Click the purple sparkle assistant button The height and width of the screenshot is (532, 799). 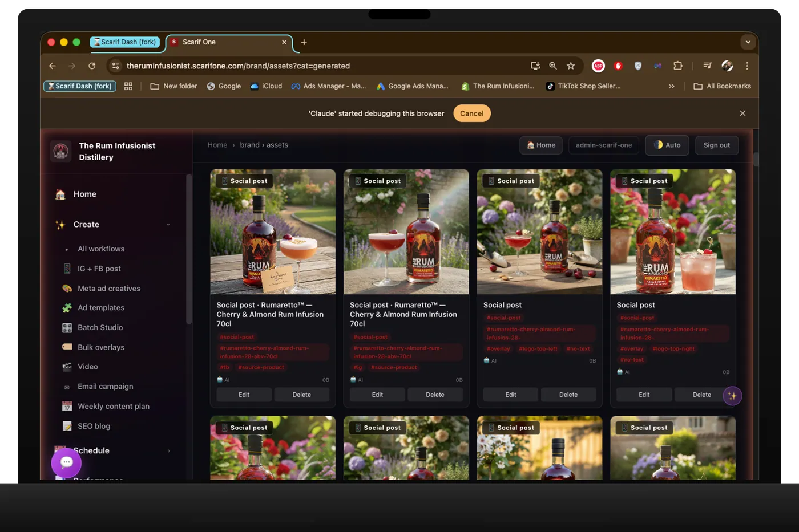click(732, 396)
